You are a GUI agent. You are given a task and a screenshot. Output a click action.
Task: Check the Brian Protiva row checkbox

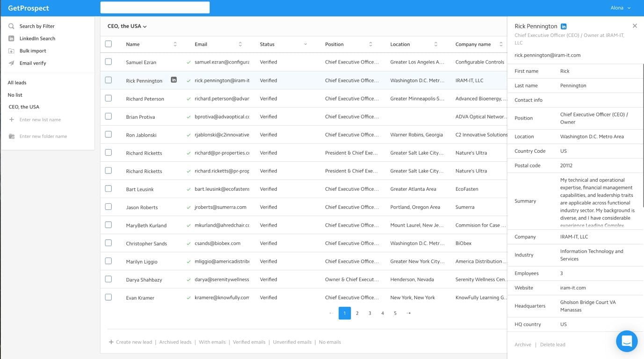pos(109,116)
